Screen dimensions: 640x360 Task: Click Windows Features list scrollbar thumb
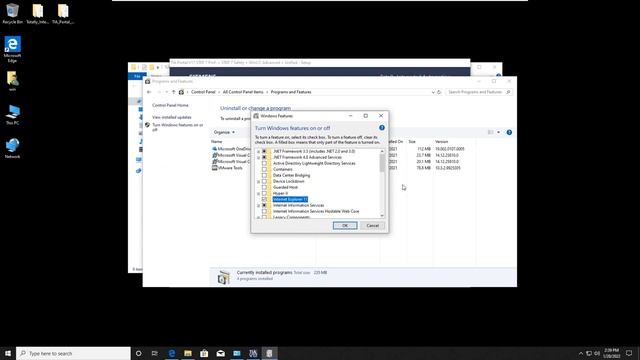coord(382,163)
